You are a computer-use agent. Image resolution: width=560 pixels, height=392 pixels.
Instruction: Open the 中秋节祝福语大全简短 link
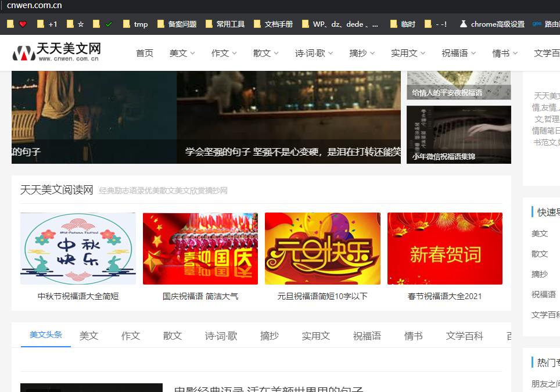[78, 296]
